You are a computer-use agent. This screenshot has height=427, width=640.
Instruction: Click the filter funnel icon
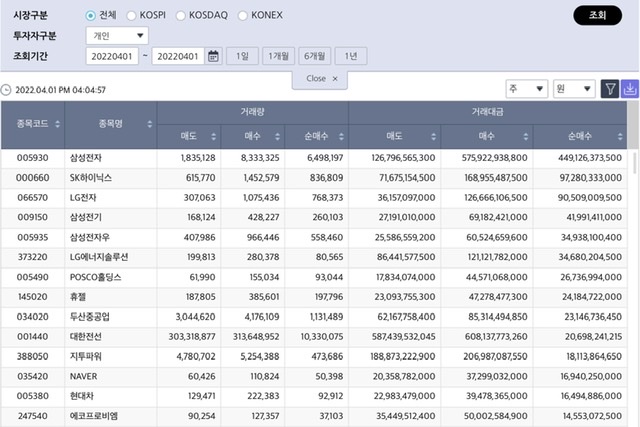pyautogui.click(x=610, y=89)
